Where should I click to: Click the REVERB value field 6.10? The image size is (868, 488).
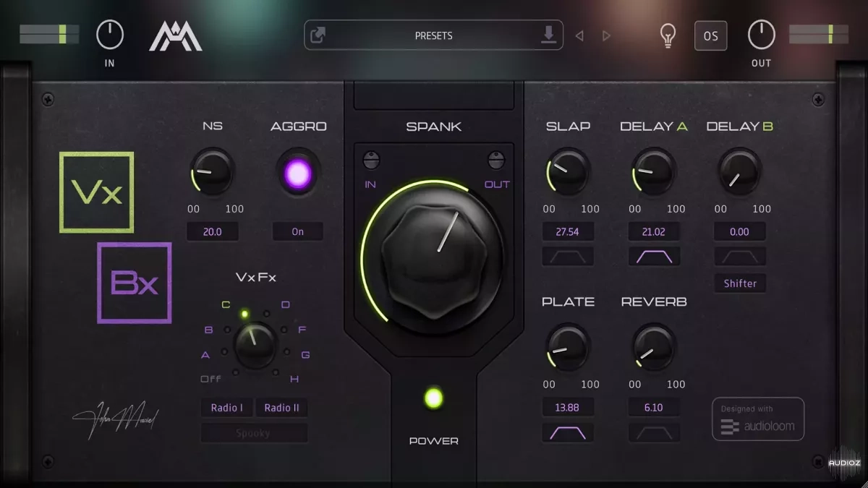(654, 408)
